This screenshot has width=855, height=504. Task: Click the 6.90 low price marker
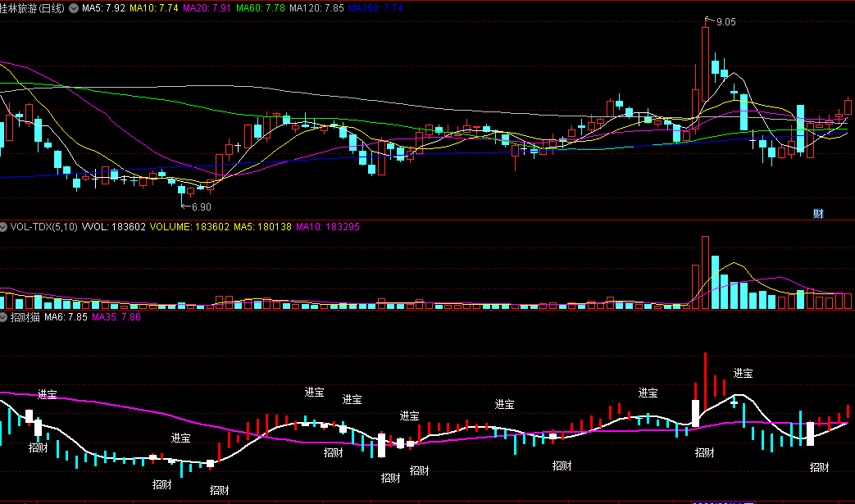(x=201, y=207)
